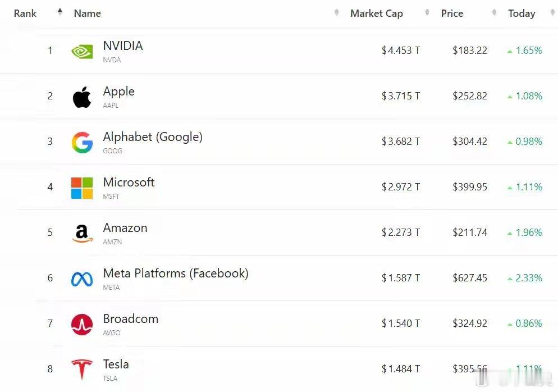Sort by Price column sort arrows
Screen dimensions: 558x392
494,13
